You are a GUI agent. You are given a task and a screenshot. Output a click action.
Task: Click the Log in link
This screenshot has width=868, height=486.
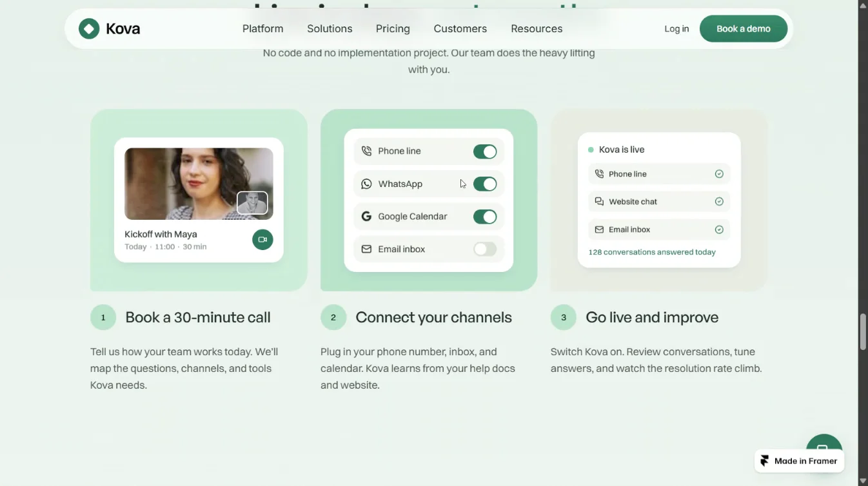[x=676, y=28]
